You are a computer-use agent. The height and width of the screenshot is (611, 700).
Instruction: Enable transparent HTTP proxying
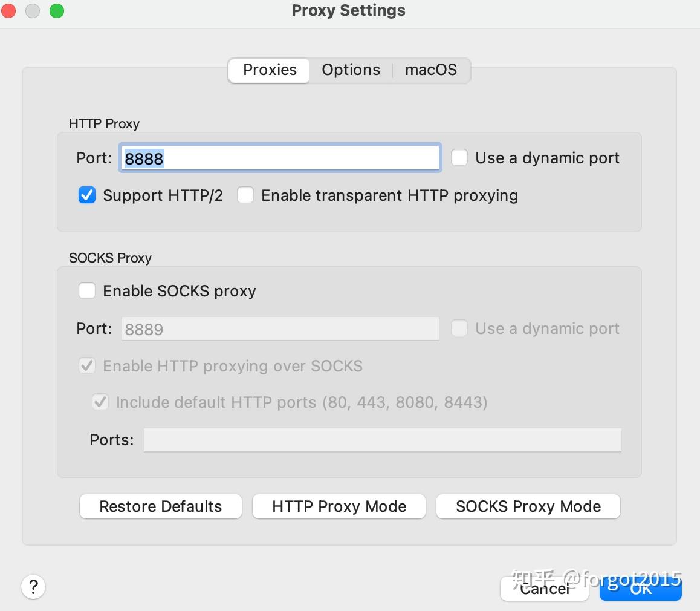(x=245, y=195)
